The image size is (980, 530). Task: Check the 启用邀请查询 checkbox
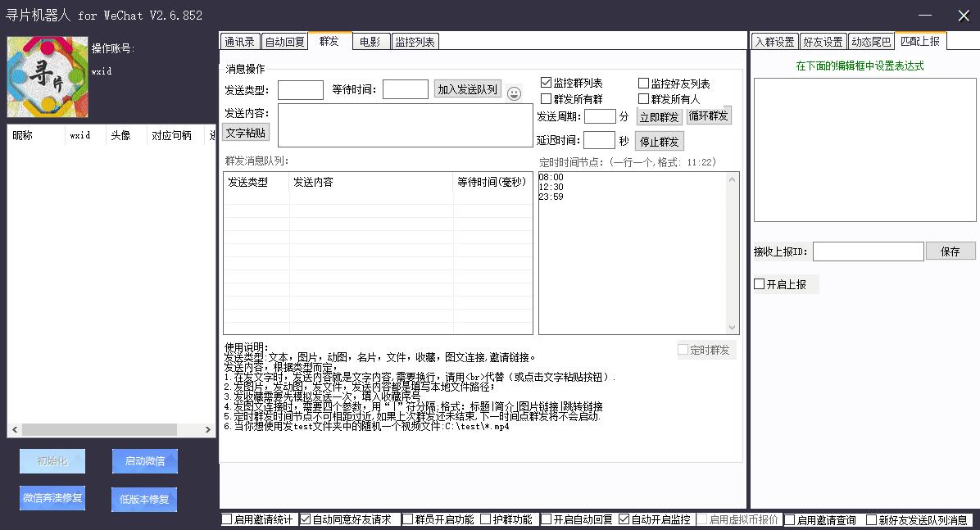pos(789,520)
